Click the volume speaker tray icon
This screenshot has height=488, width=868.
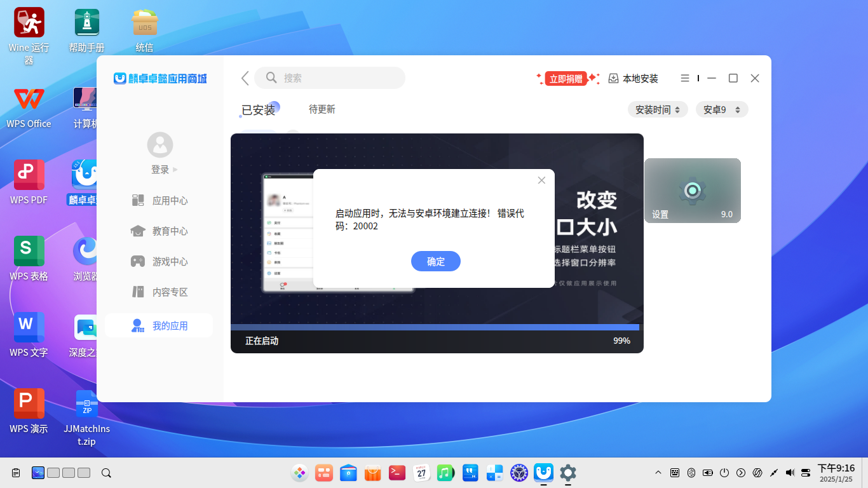(790, 473)
